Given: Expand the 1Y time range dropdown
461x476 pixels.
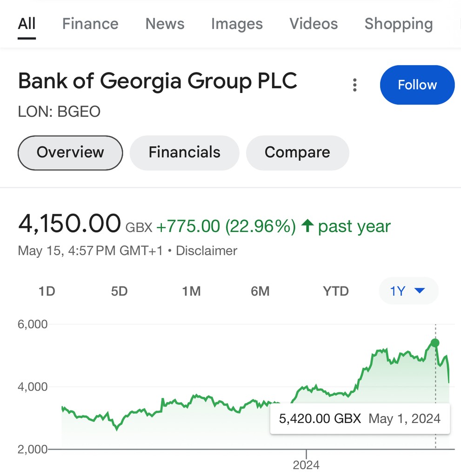Looking at the screenshot, I should [408, 291].
